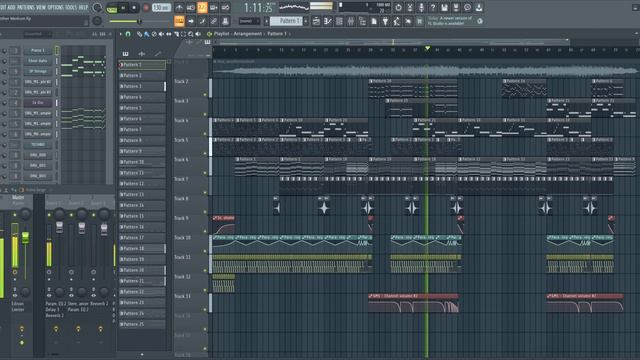Click the tempo display field

point(161,7)
